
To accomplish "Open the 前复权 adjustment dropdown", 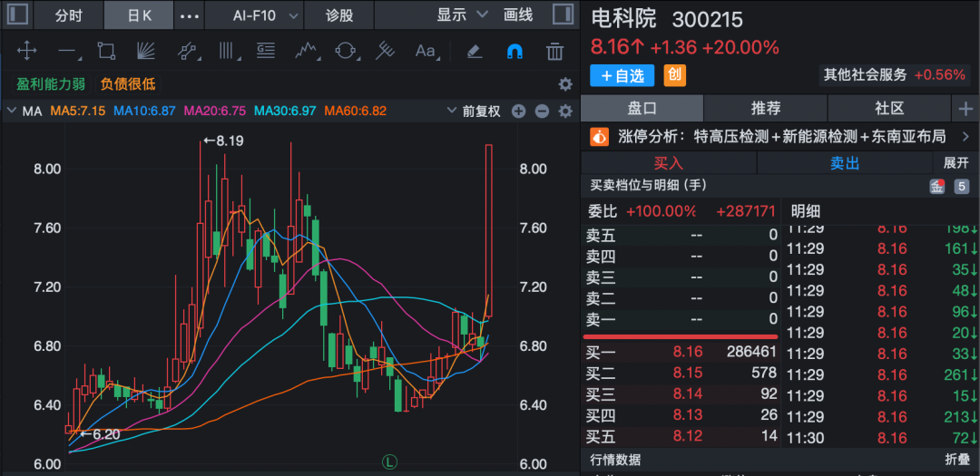I will click(x=475, y=112).
